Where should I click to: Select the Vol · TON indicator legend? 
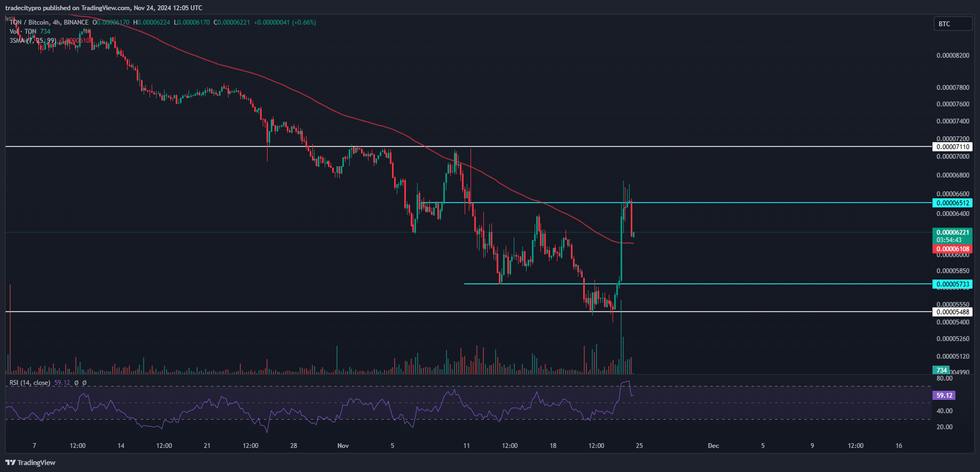23,32
